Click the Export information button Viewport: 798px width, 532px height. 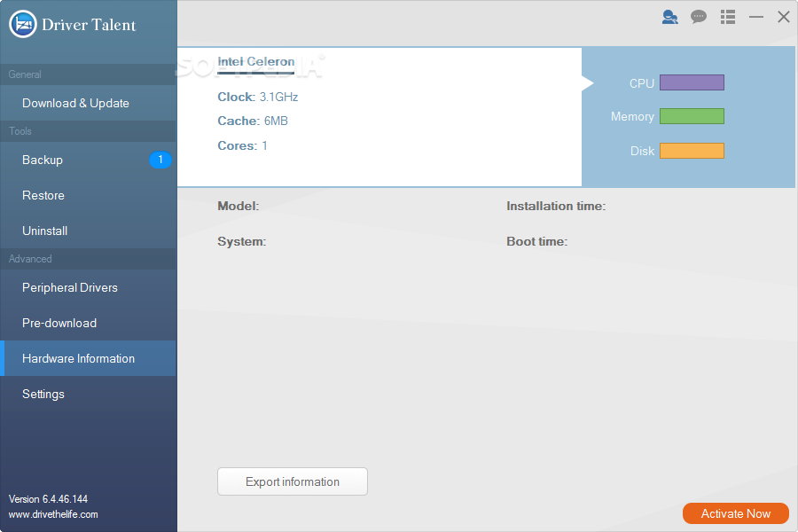tap(293, 481)
